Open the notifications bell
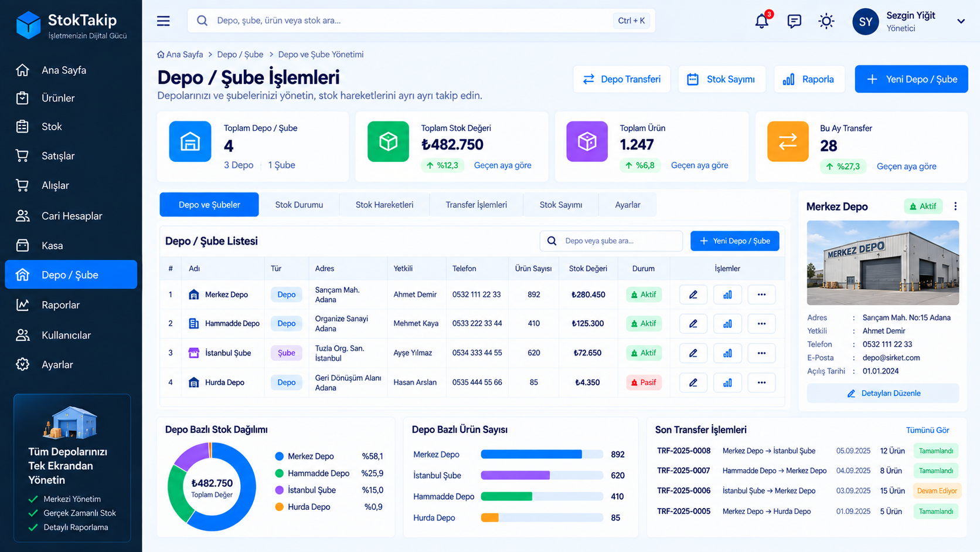 pyautogui.click(x=762, y=21)
